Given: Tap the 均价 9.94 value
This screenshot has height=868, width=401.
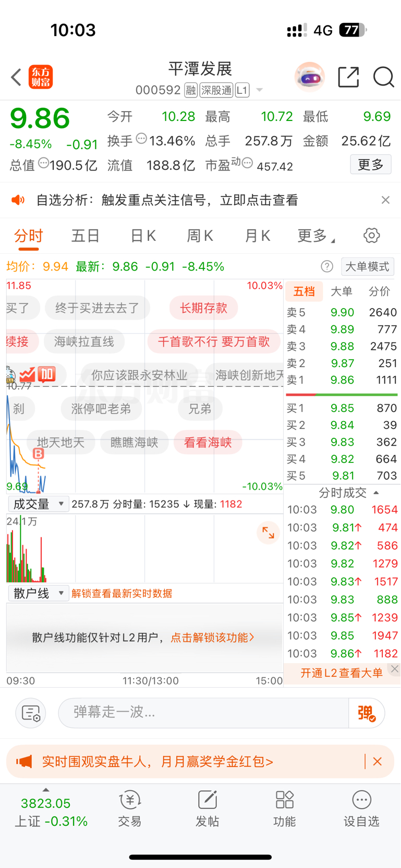Looking at the screenshot, I should (x=56, y=267).
